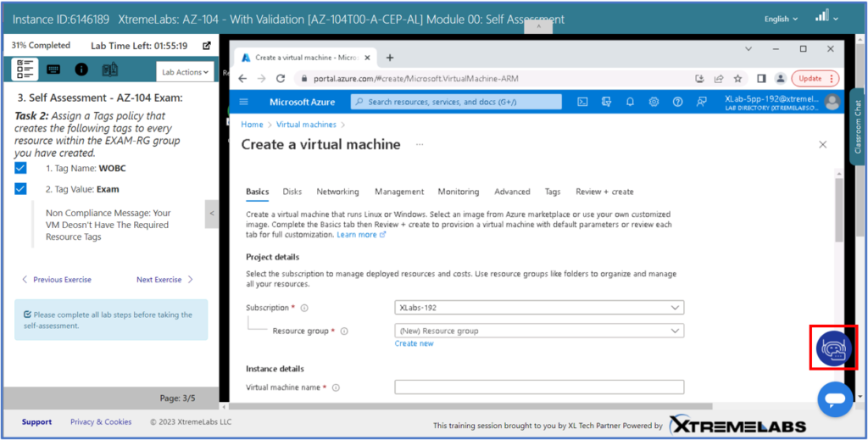Open Azure Cloud Shell from the portal header
868x440 pixels.
583,102
